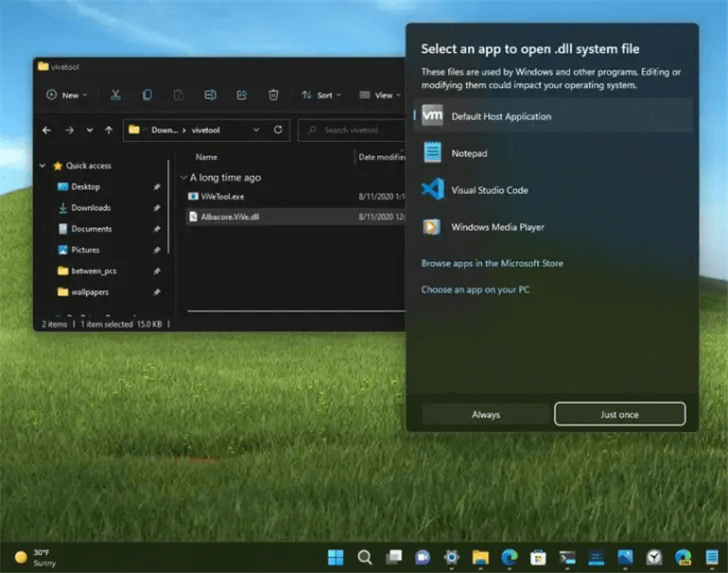Click the vivetool breadcrumb in address bar
This screenshot has width=728, height=573.
click(206, 130)
